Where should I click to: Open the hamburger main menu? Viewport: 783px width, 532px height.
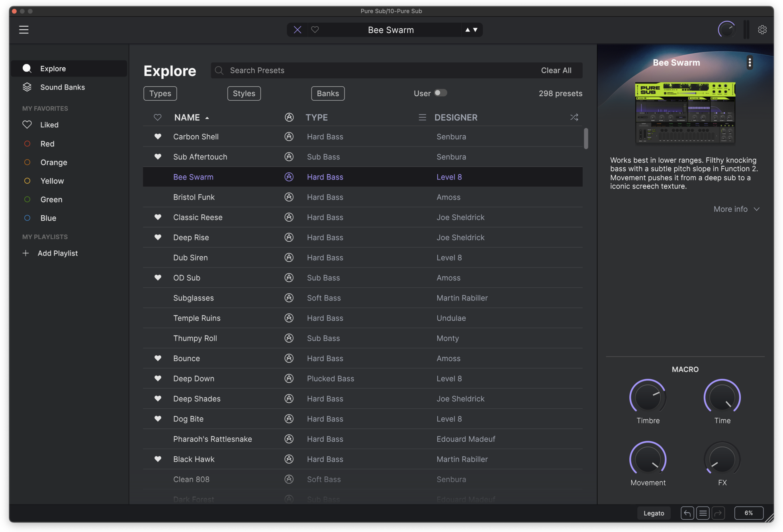(24, 29)
